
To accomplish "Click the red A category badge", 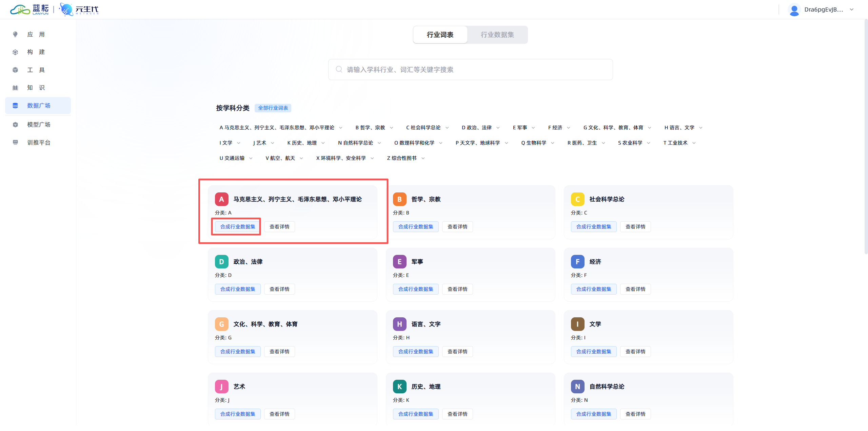I will point(221,199).
